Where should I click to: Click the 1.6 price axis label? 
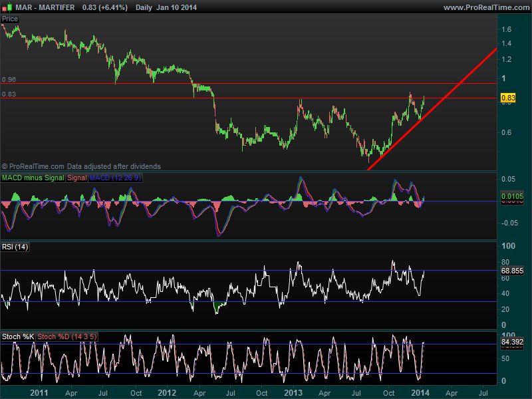point(507,29)
